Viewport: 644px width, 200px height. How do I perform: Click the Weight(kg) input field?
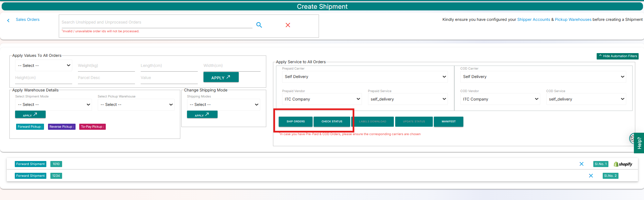106,66
